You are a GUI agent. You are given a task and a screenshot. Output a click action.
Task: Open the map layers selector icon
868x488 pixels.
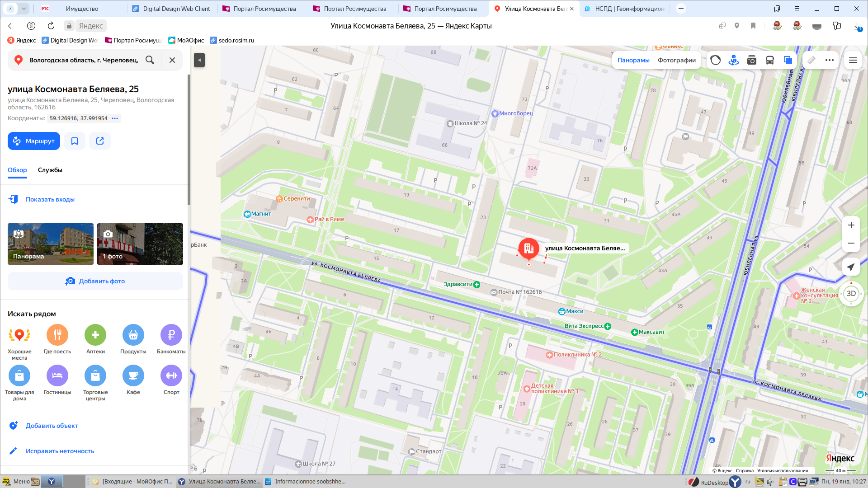(x=788, y=60)
